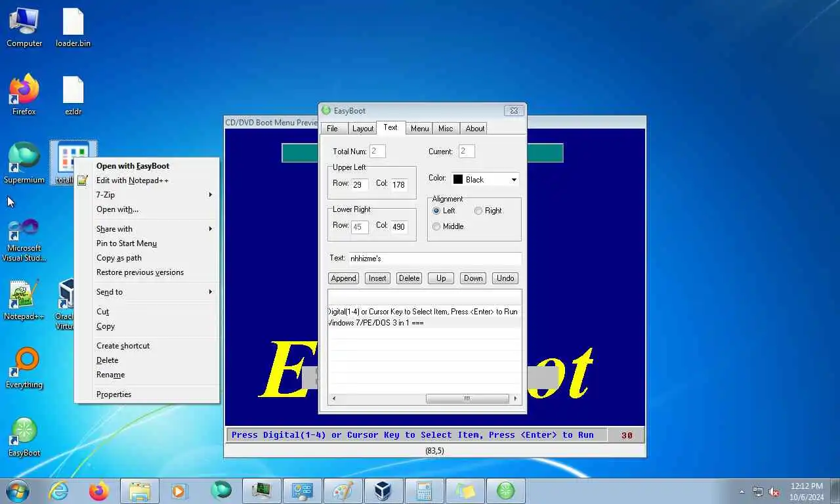Choose Copy in context menu
The height and width of the screenshot is (504, 840).
[147, 326]
